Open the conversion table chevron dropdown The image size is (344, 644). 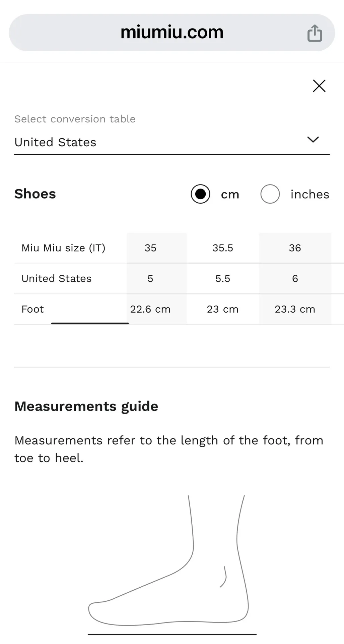point(313,140)
